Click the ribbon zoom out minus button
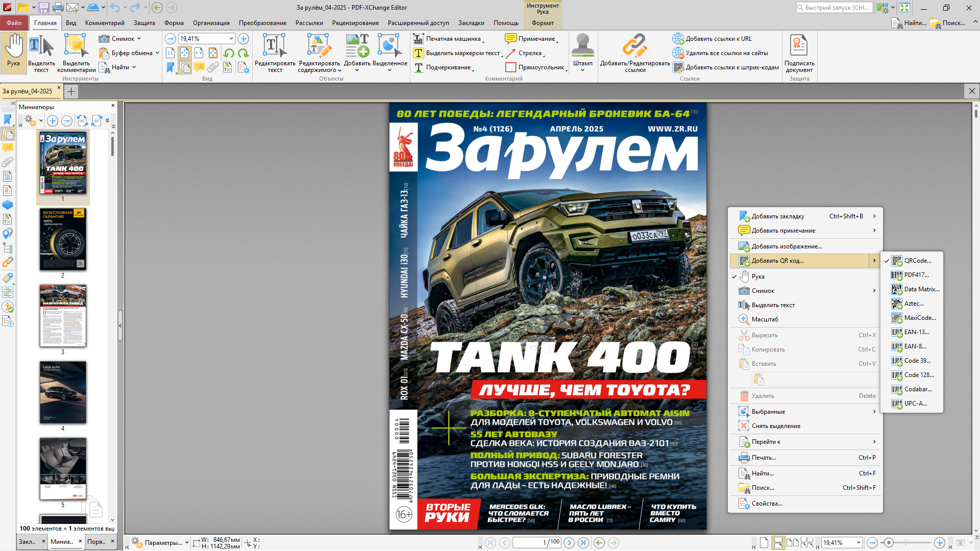The image size is (980, 551). point(170,39)
